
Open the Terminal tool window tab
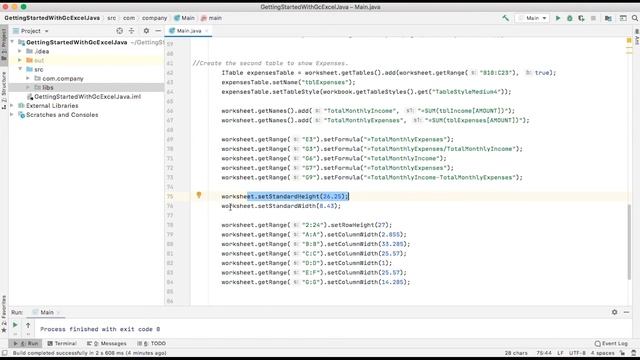coord(62,343)
